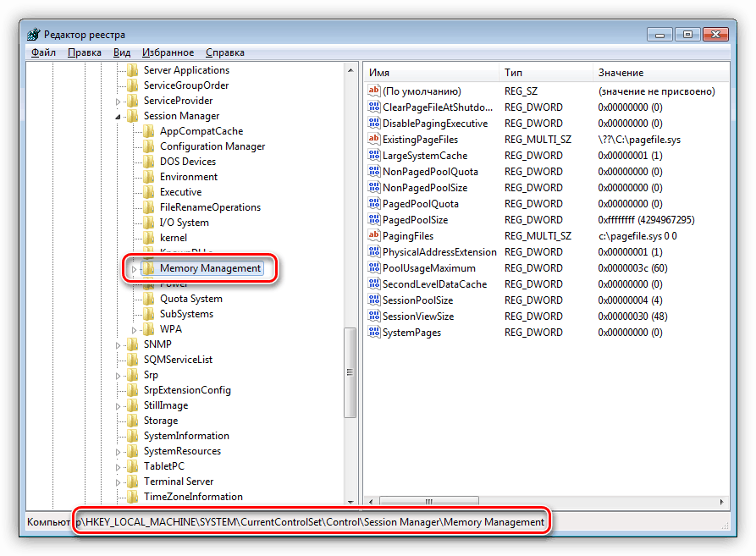756x556 pixels.
Task: Click the vertical scrollbar thumb in tree pane
Action: (350, 372)
